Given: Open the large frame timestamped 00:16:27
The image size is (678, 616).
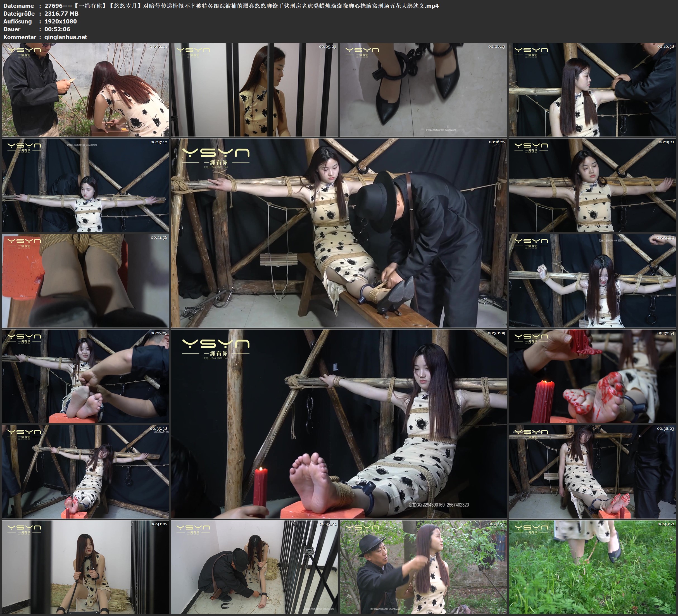Looking at the screenshot, I should click(x=339, y=233).
